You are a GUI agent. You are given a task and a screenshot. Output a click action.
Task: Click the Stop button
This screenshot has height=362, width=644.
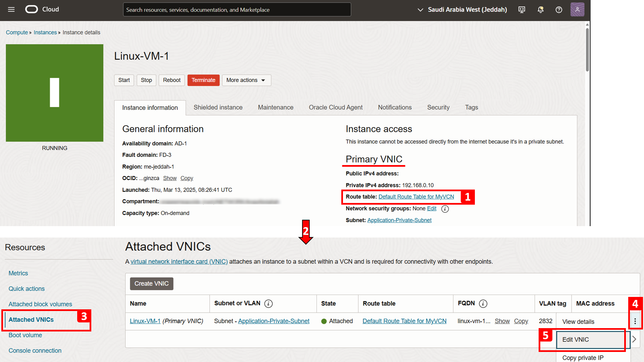tap(146, 80)
